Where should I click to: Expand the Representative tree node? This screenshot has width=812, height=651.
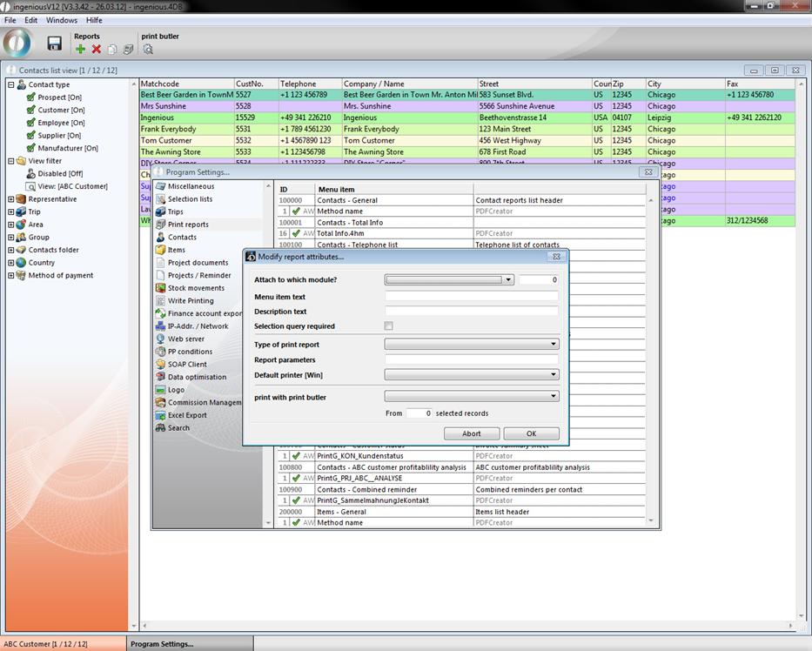tap(11, 199)
